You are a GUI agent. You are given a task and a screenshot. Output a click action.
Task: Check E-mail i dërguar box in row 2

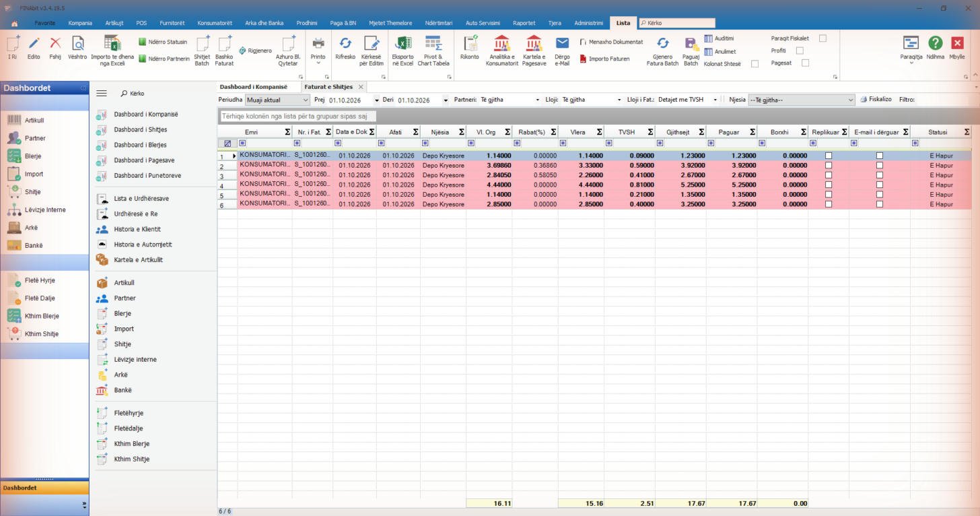tap(880, 166)
